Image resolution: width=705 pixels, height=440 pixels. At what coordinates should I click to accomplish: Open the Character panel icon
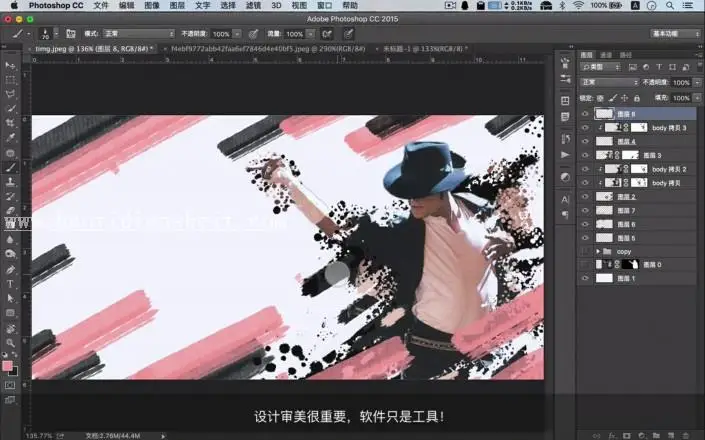point(565,199)
